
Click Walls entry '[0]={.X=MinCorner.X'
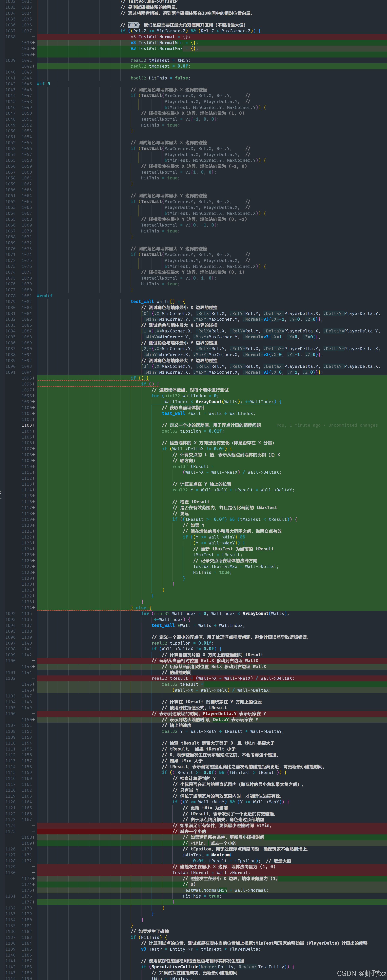[x=167, y=313]
